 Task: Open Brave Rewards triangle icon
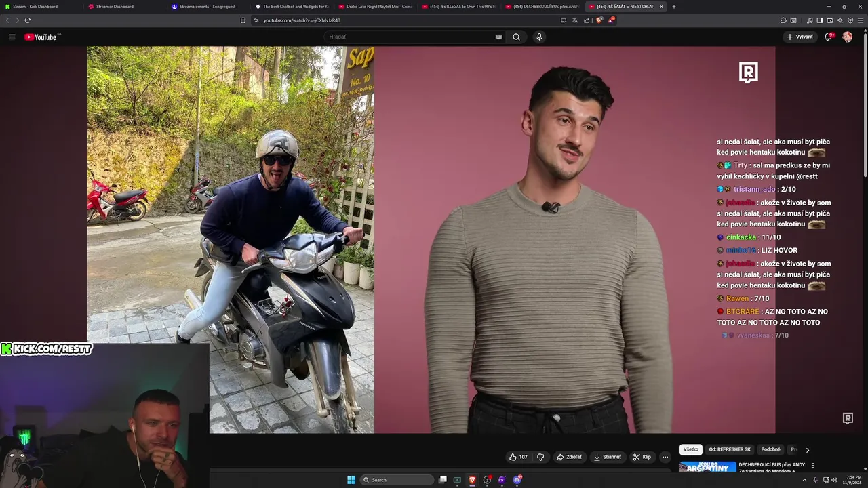click(x=610, y=20)
